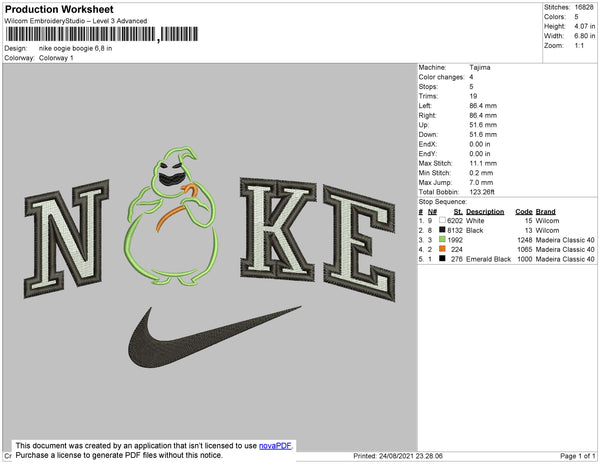Screen dimensions: 600x464
Task: Click the 'White' description in row 1
Action: coord(475,221)
